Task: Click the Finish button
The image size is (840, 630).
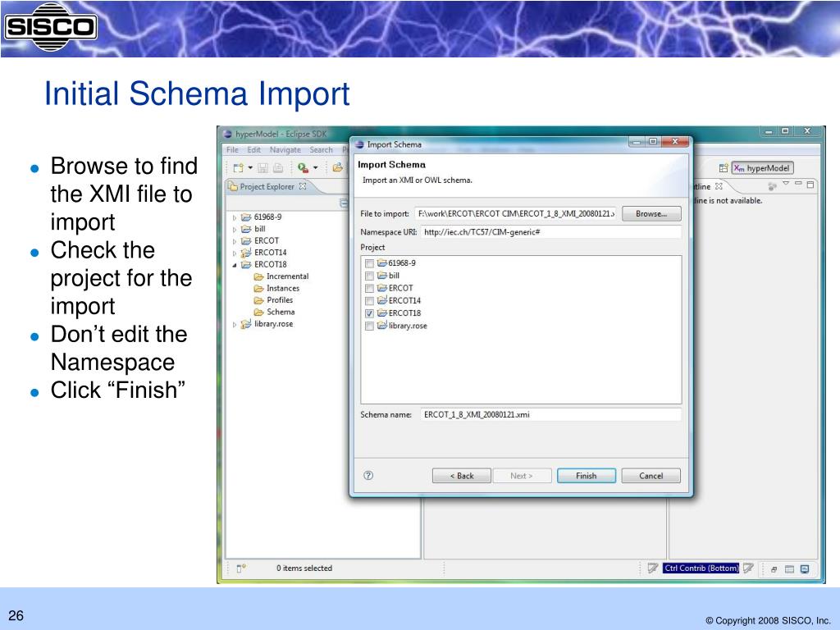Action: 586,476
